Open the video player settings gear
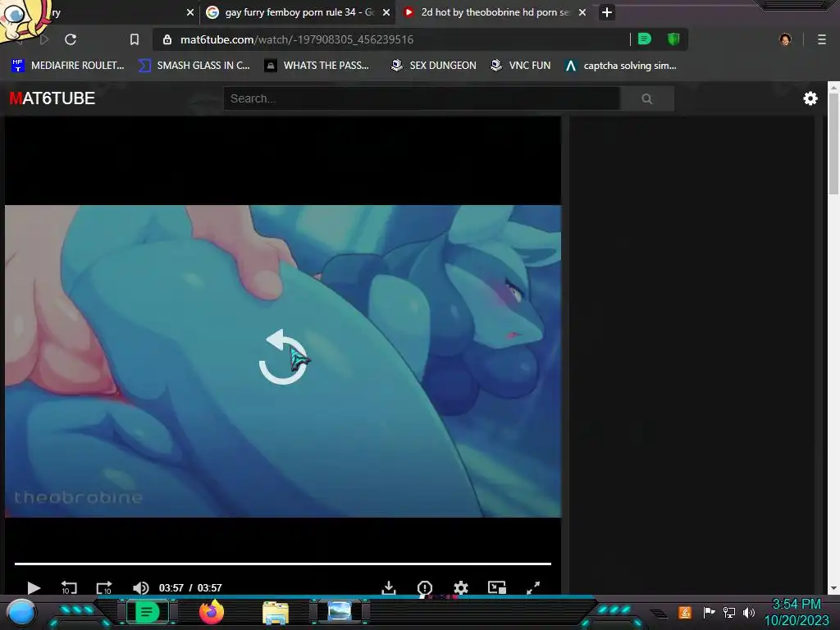840x630 pixels. [461, 587]
